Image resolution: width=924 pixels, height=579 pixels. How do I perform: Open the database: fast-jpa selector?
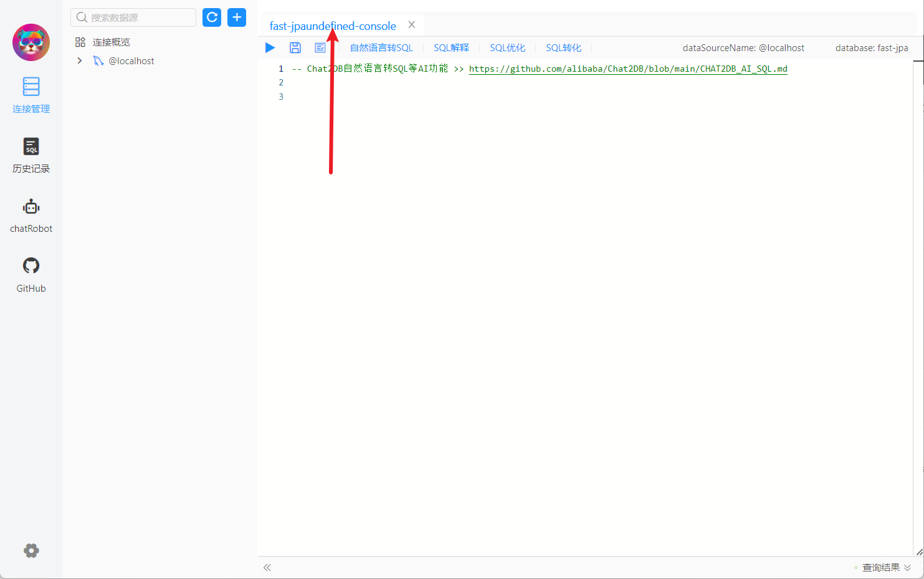click(871, 47)
